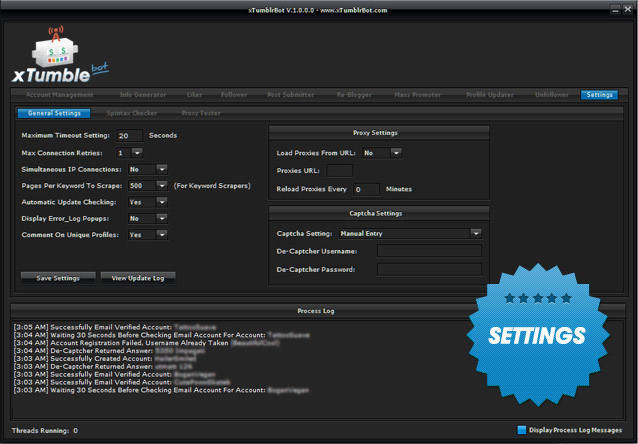Screen dimensions: 638x444
Task: Expand the Pages Per Keyword To Scrape dropdown
Action: click(x=162, y=185)
